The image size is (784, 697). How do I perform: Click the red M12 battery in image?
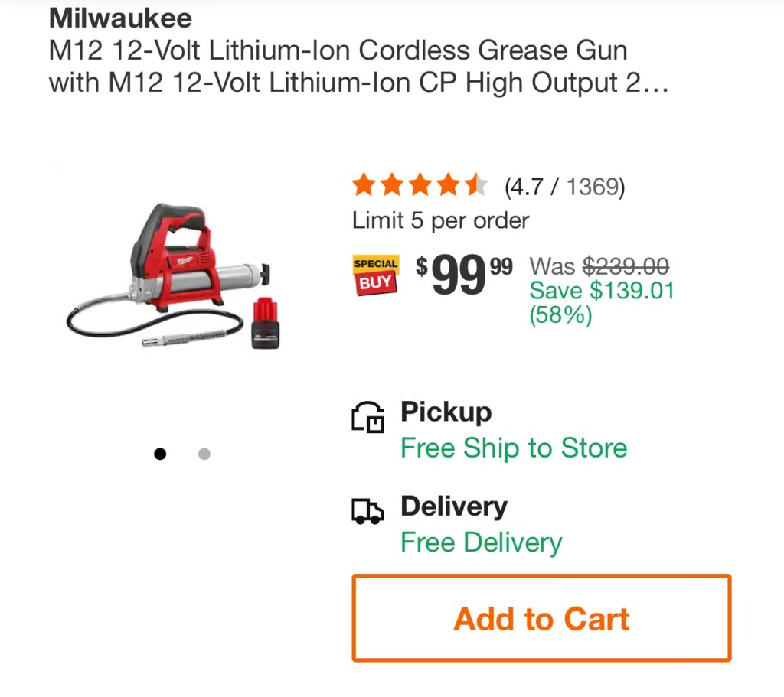[x=265, y=323]
